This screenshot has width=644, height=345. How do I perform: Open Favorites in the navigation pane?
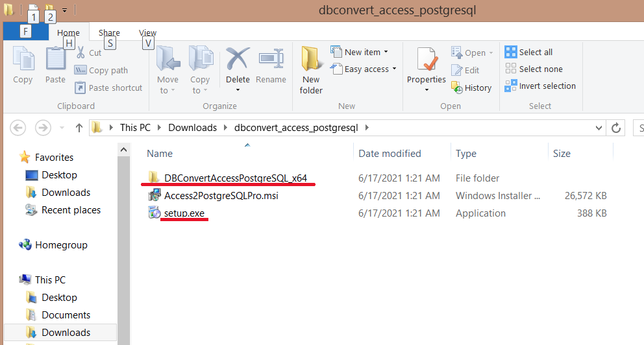click(54, 157)
